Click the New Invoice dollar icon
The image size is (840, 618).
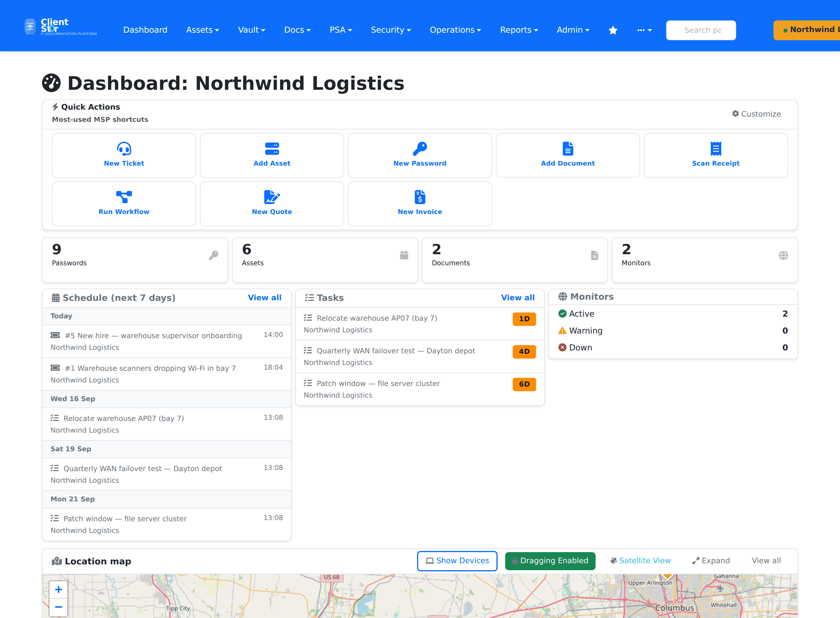[420, 197]
